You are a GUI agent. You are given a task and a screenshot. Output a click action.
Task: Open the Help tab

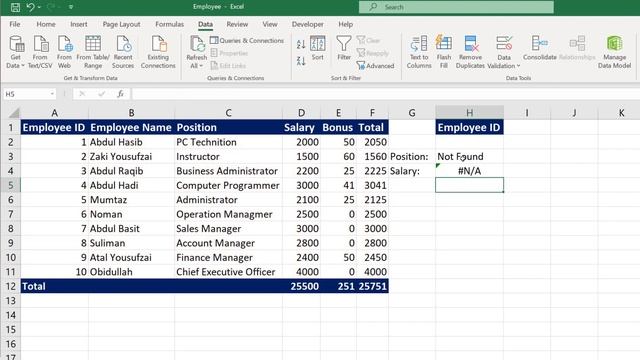(x=345, y=24)
